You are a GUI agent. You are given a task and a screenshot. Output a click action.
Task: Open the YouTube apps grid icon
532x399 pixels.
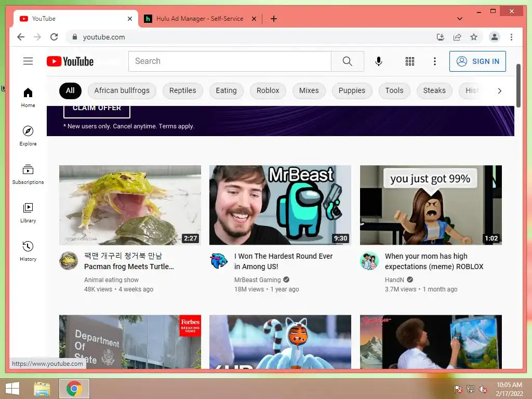[x=409, y=61]
